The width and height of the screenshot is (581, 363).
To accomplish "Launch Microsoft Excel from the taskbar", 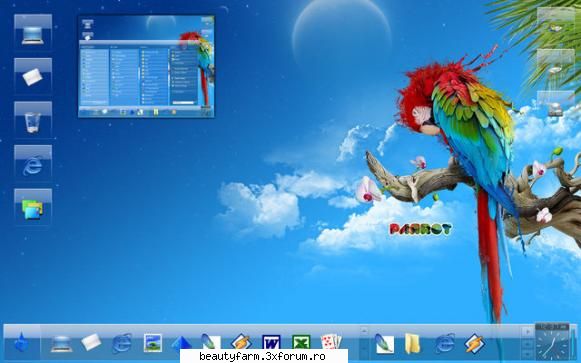I will [x=301, y=343].
